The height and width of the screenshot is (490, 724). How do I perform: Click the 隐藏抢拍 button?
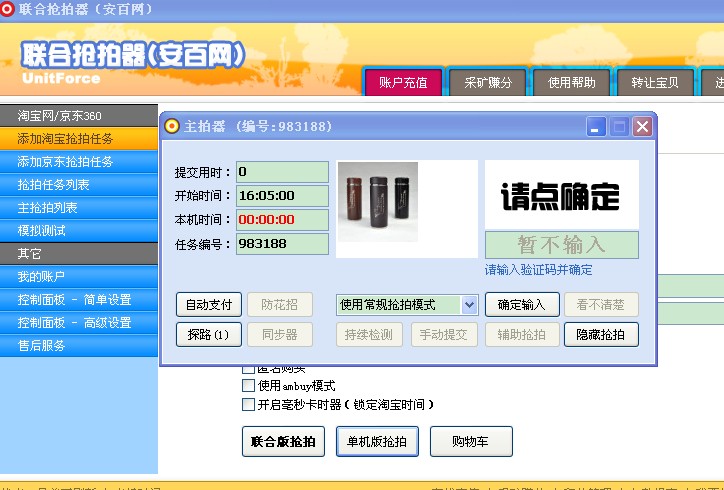pos(601,335)
